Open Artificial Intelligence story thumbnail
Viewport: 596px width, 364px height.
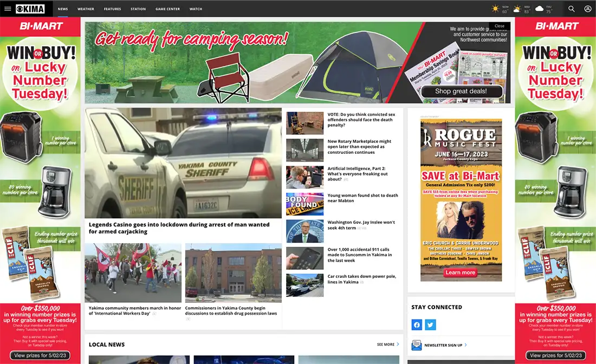[x=305, y=177]
